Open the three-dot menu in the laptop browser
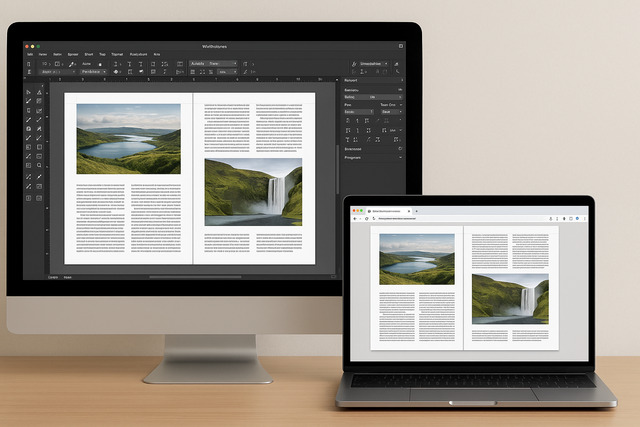The height and width of the screenshot is (427, 640). 585,219
